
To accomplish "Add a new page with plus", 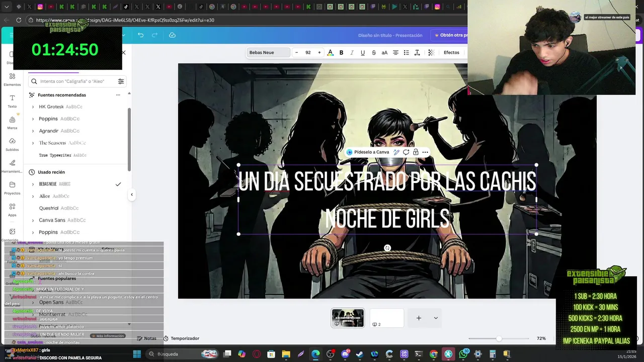I will [419, 318].
